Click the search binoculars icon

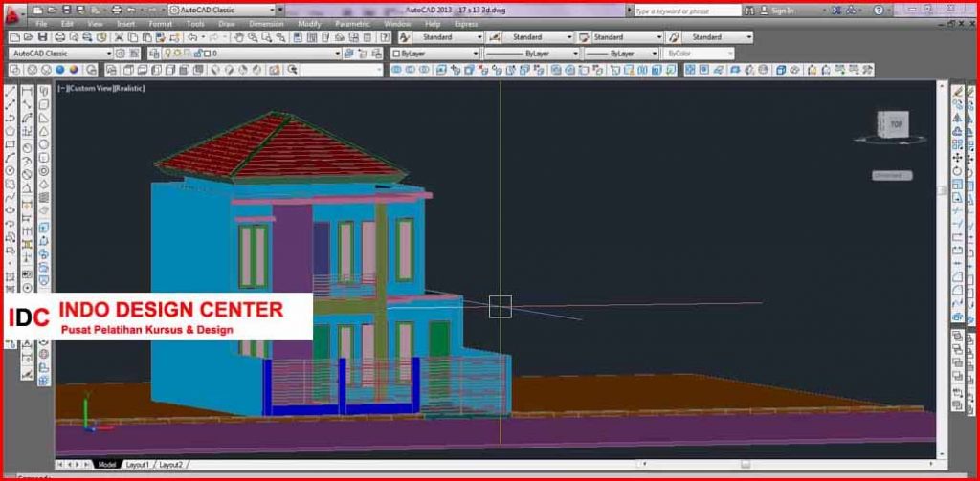pos(748,10)
